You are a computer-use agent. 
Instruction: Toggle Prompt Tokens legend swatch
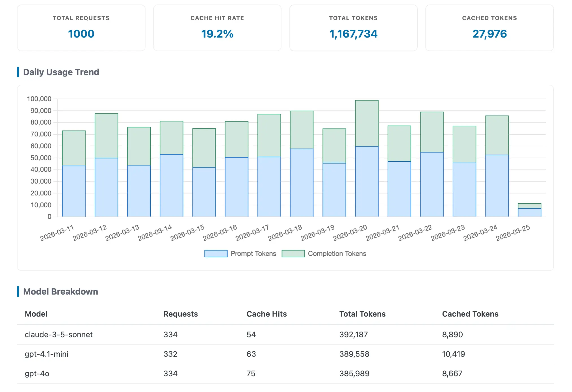[216, 254]
